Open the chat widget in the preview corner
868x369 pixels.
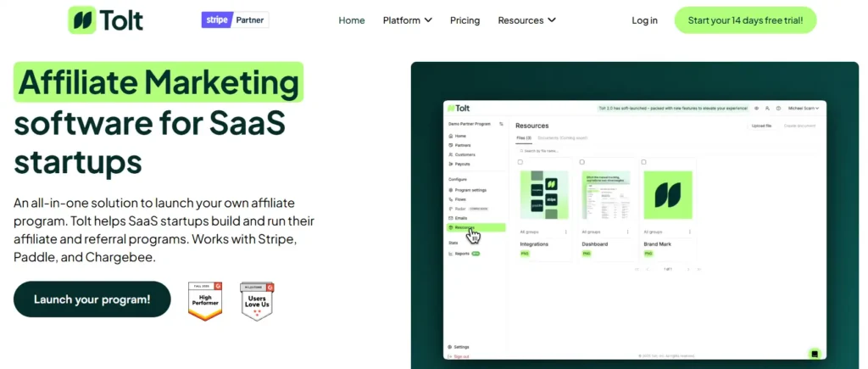click(x=815, y=354)
